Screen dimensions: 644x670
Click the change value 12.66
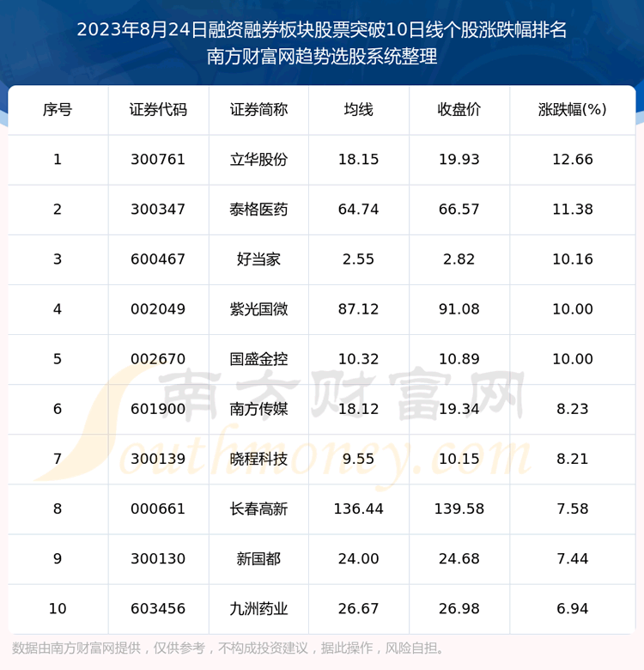572,160
